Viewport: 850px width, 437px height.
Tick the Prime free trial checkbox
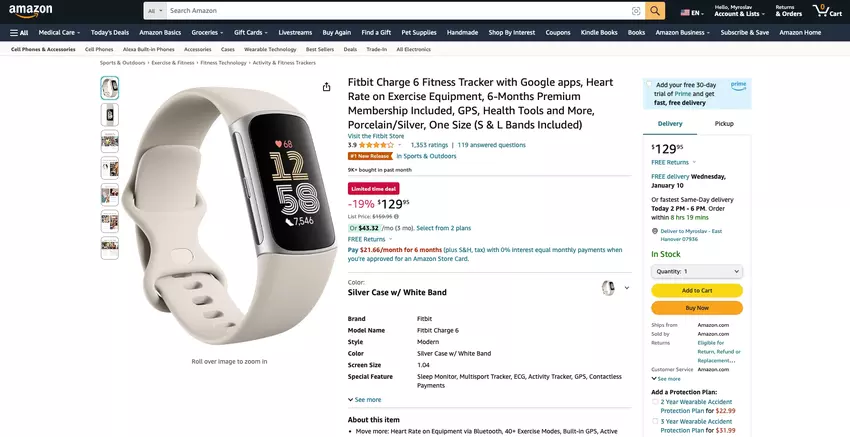coord(649,85)
